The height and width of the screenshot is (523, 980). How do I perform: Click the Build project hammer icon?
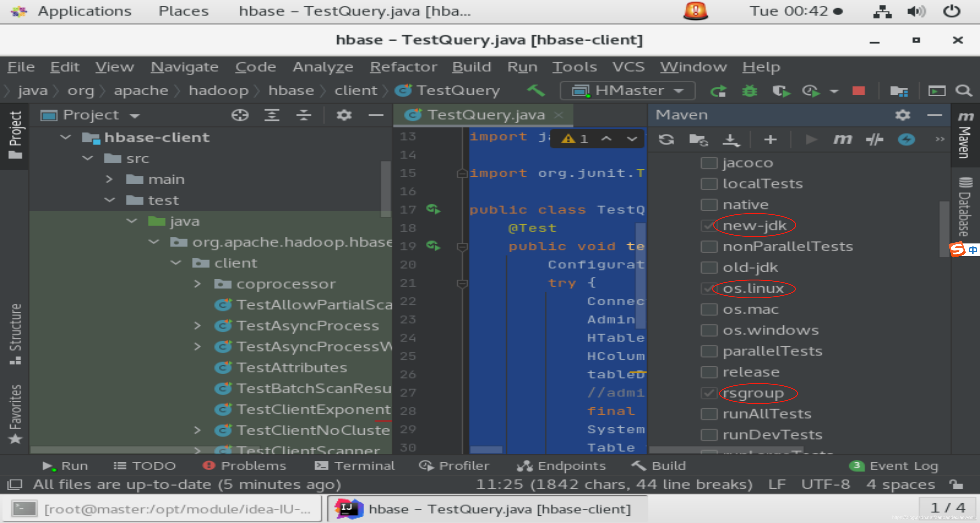(536, 91)
